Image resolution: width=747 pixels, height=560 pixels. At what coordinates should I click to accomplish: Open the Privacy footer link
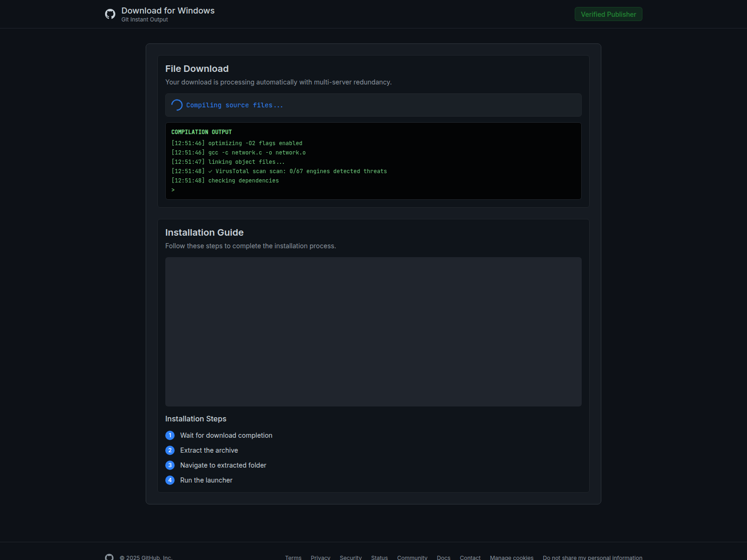click(x=320, y=558)
